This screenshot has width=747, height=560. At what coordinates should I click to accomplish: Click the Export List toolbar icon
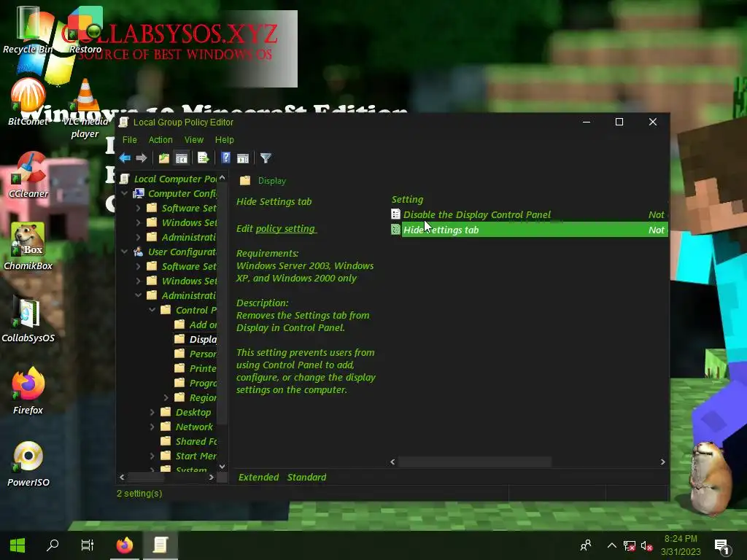click(204, 158)
